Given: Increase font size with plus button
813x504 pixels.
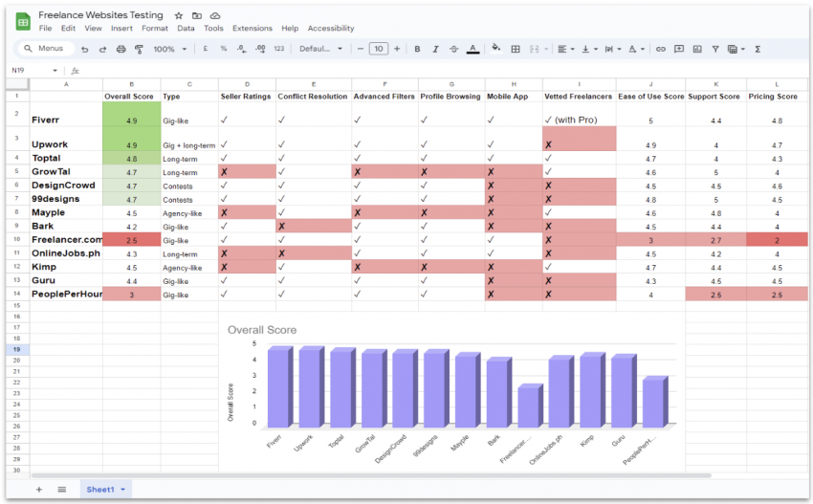Looking at the screenshot, I should pyautogui.click(x=397, y=49).
